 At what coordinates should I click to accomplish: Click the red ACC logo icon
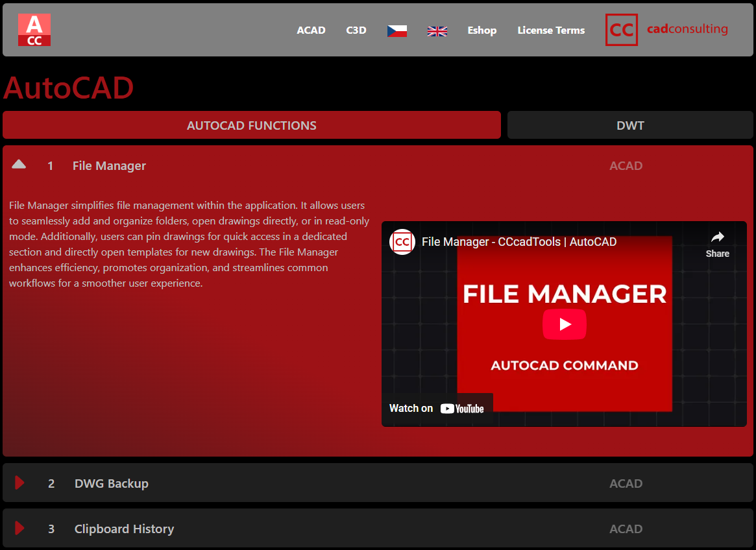tap(34, 30)
